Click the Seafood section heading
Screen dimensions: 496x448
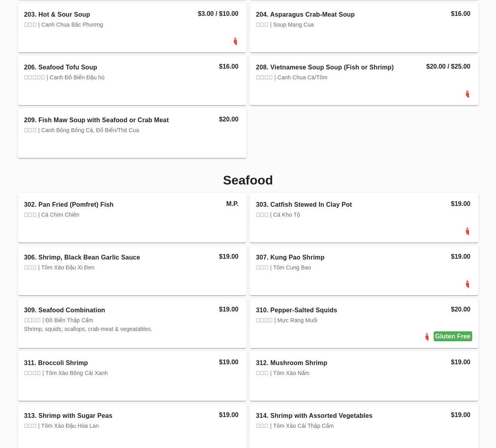[x=248, y=180]
